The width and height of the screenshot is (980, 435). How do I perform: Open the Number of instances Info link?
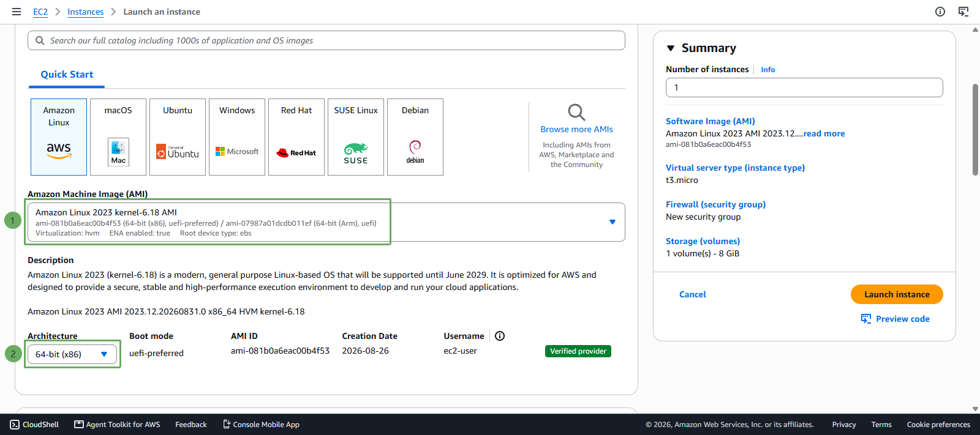click(767, 70)
